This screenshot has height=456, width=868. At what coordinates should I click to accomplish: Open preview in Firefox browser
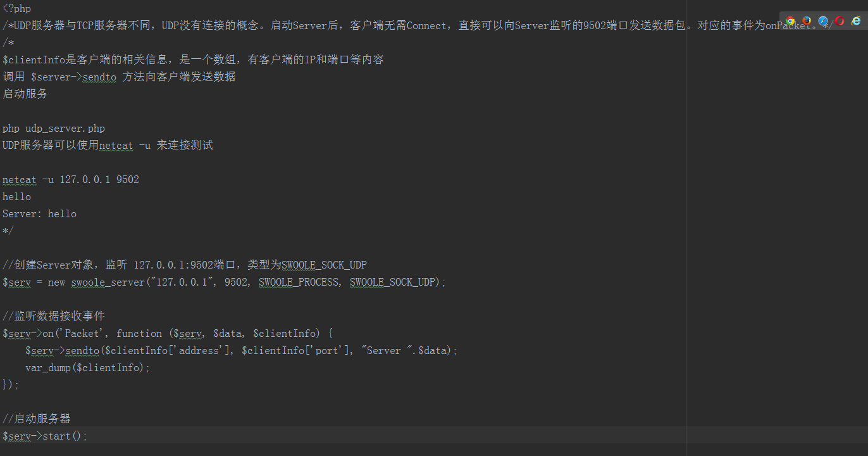pyautogui.click(x=807, y=21)
